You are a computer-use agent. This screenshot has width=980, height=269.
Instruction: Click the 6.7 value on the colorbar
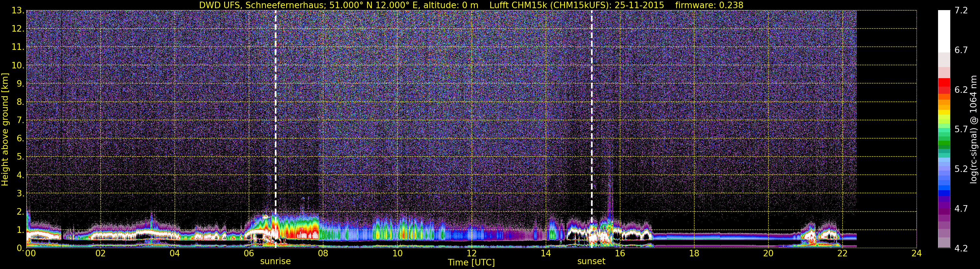(x=961, y=50)
